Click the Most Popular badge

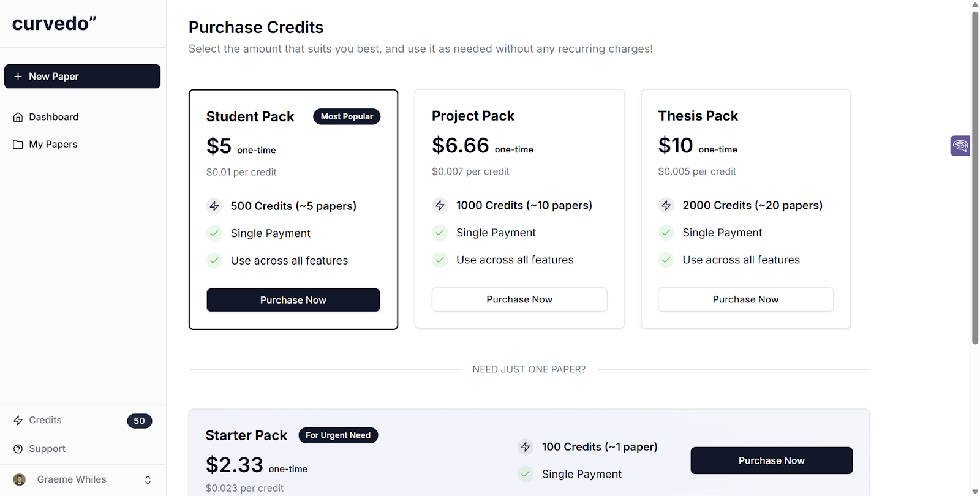pyautogui.click(x=347, y=116)
